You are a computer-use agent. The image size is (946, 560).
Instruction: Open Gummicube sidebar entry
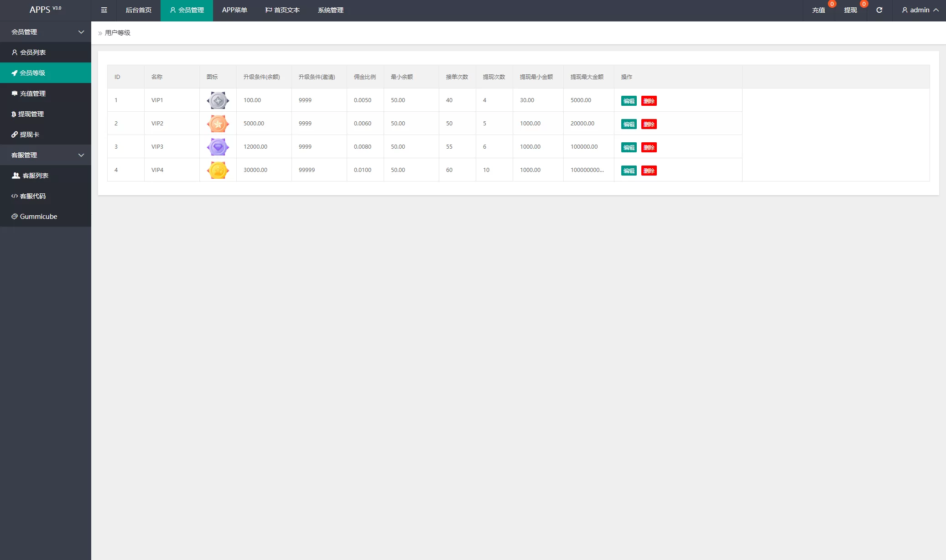coord(38,217)
